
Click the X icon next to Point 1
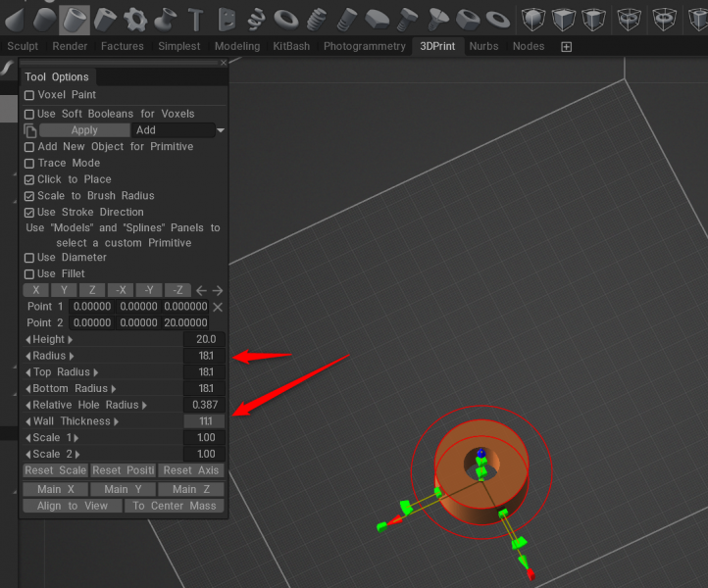click(218, 307)
